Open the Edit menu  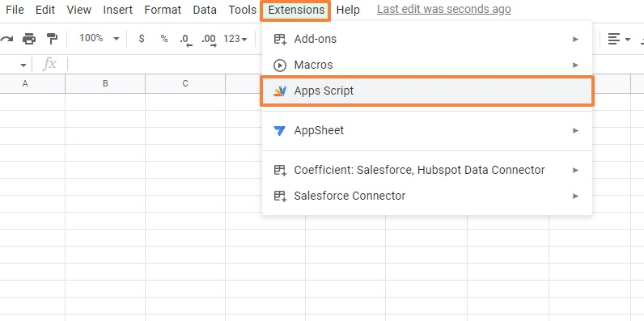coord(45,10)
